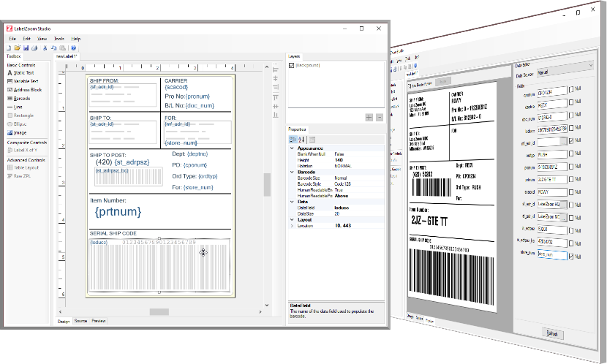
Task: Collapse the Appearance property category
Action: [x=292, y=148]
